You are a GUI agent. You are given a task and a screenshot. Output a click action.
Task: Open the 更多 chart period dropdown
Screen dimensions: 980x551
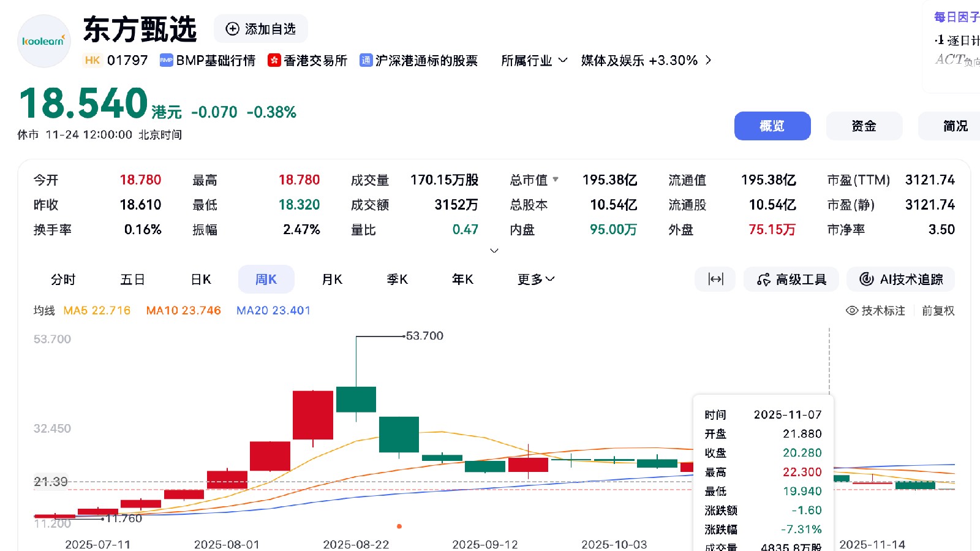pyautogui.click(x=536, y=279)
